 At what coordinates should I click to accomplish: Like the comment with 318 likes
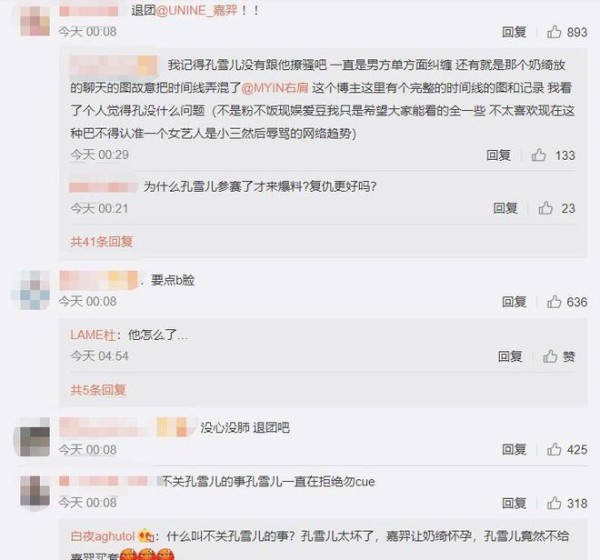[567, 503]
